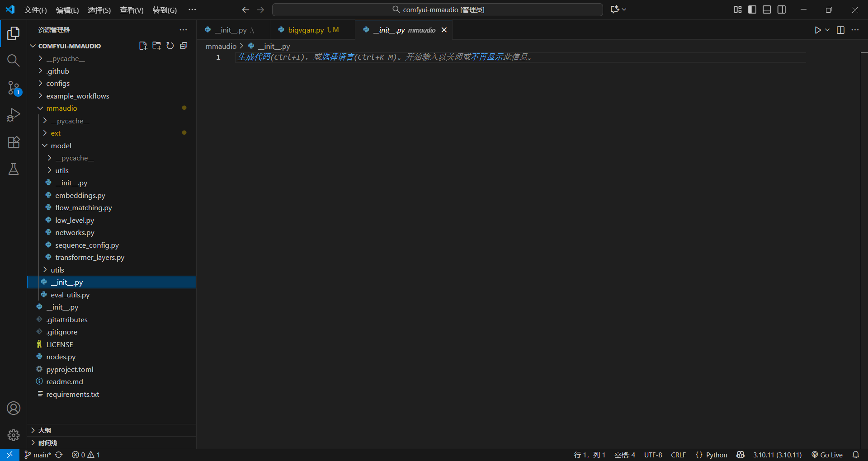Open the remote window indicator

pos(9,455)
